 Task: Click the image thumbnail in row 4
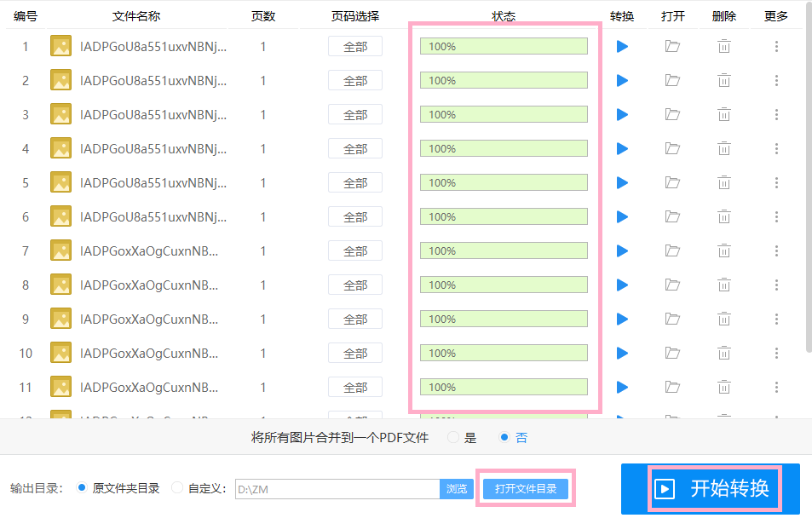coord(60,147)
